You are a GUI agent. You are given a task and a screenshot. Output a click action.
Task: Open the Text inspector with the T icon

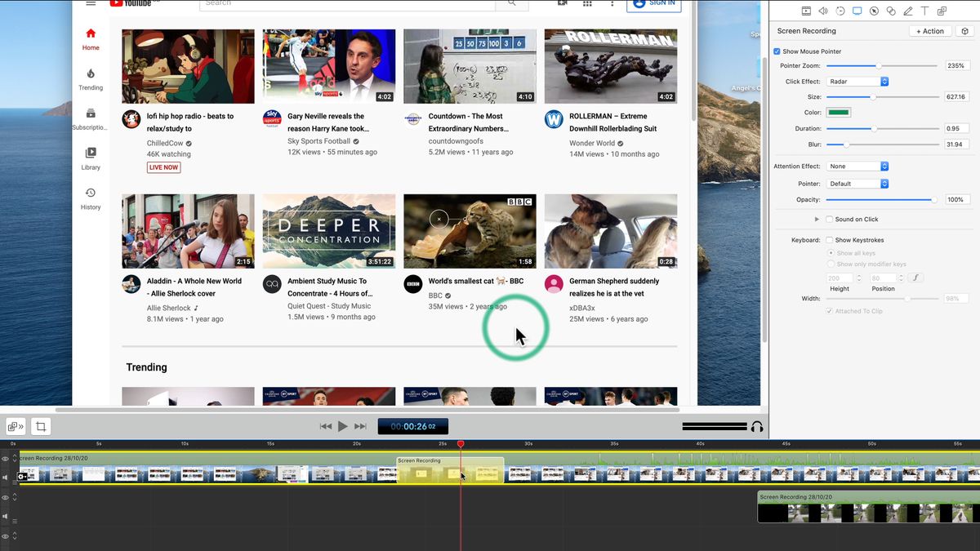[x=925, y=11]
